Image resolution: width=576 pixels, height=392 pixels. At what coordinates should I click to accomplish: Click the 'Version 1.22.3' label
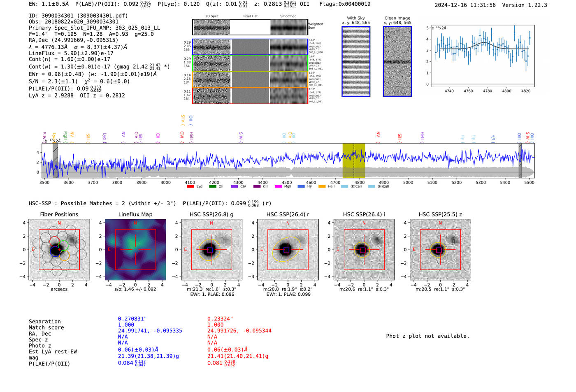(525, 5)
